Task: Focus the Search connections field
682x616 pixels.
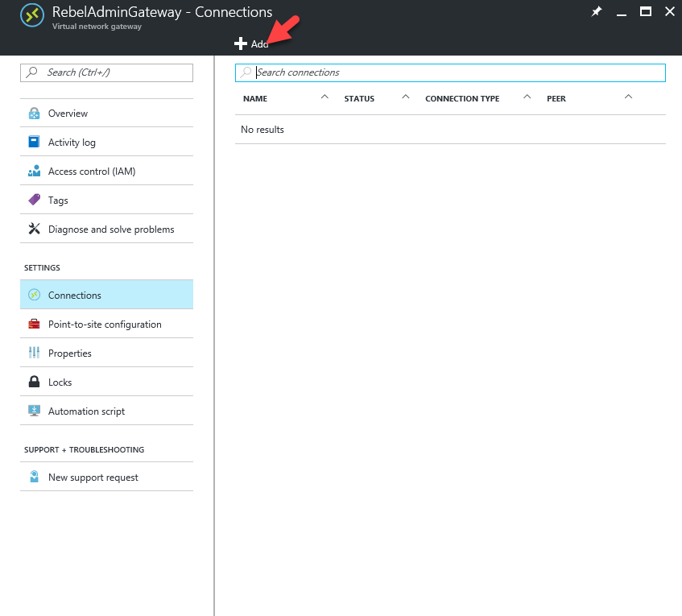Action: point(450,72)
